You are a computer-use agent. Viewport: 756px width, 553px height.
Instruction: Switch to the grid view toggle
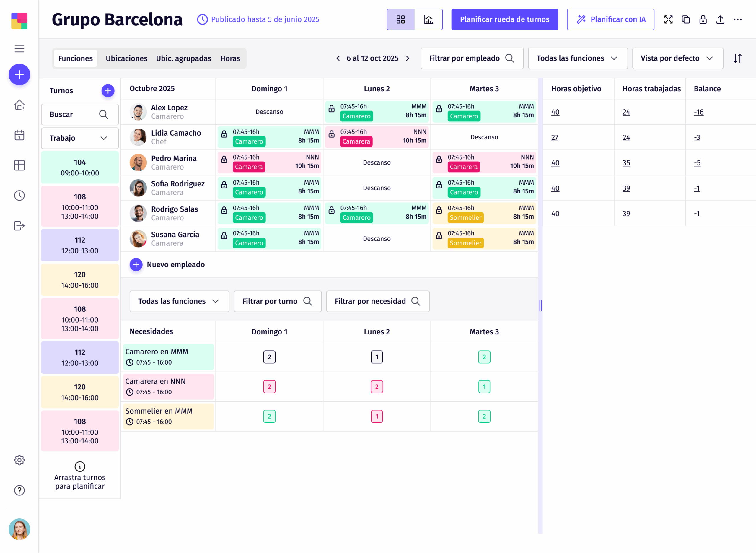coord(400,19)
